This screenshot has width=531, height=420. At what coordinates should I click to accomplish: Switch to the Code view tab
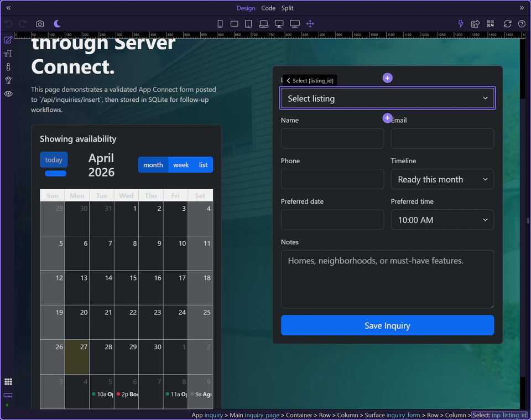tap(268, 8)
